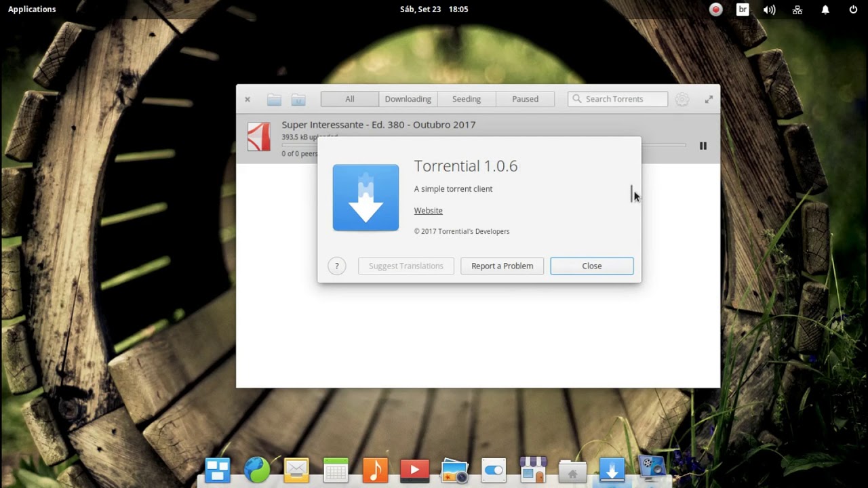
Task: Select the Super Interessante torrent title
Action: click(378, 125)
